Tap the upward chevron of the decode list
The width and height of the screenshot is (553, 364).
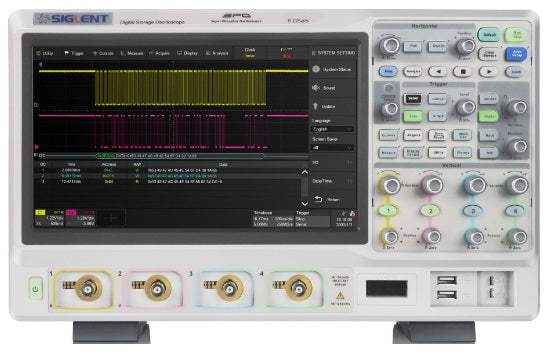[305, 172]
